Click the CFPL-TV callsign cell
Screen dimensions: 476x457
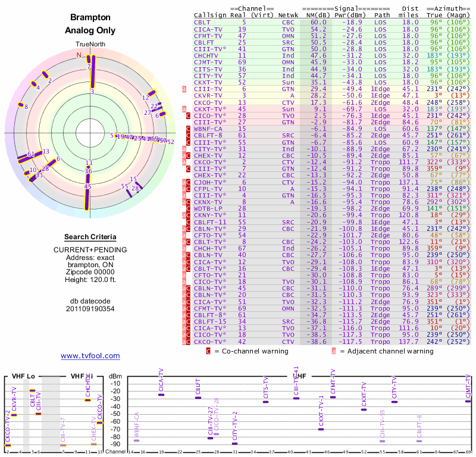click(208, 189)
